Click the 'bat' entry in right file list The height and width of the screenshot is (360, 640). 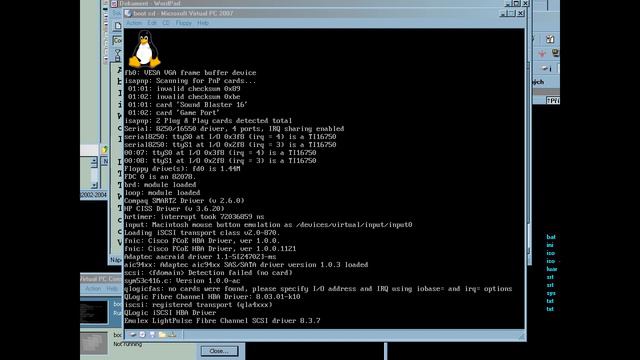551,237
